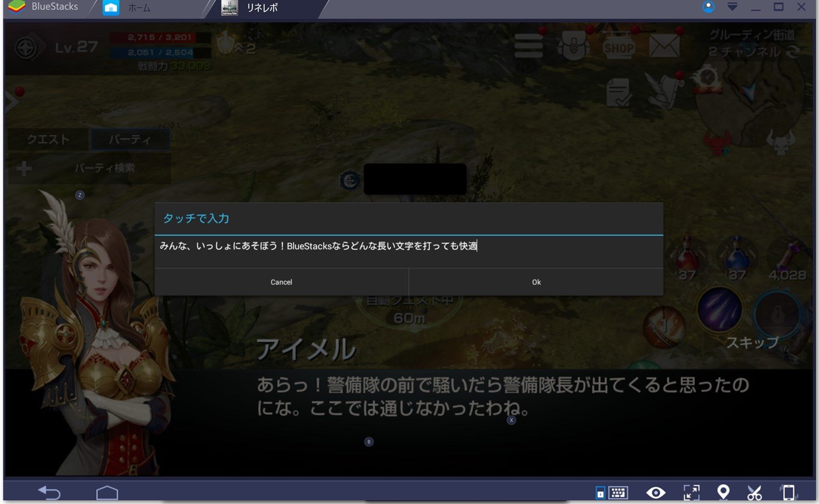Click the red demon boss icon

(x=718, y=145)
